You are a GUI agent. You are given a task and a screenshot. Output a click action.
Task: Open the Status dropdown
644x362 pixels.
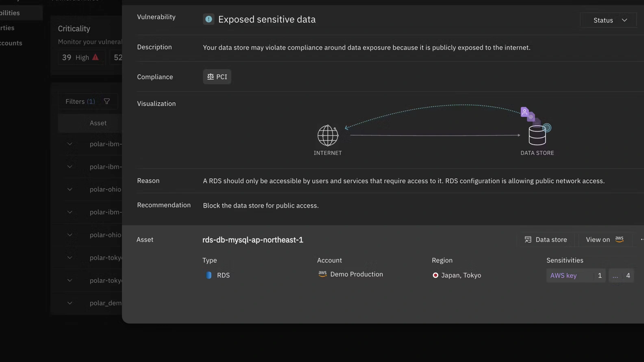tap(609, 20)
